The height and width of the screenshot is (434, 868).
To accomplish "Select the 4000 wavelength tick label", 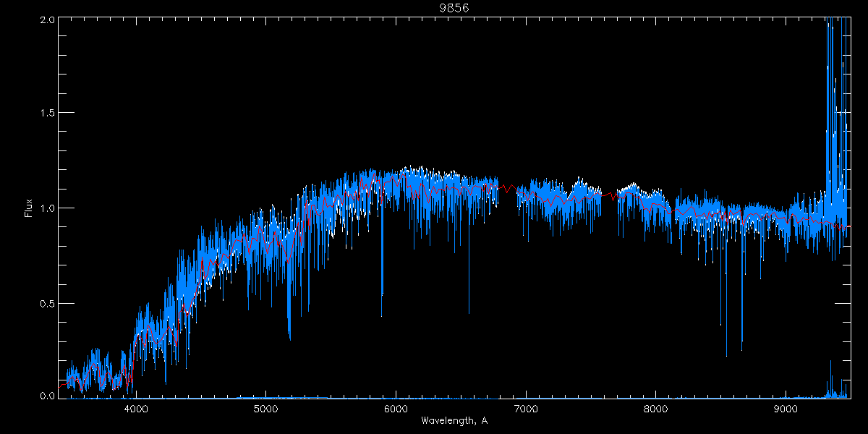I will pyautogui.click(x=136, y=408).
